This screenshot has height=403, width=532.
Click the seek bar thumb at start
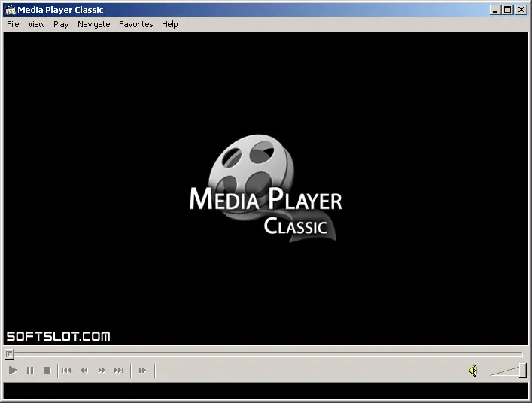(9, 355)
